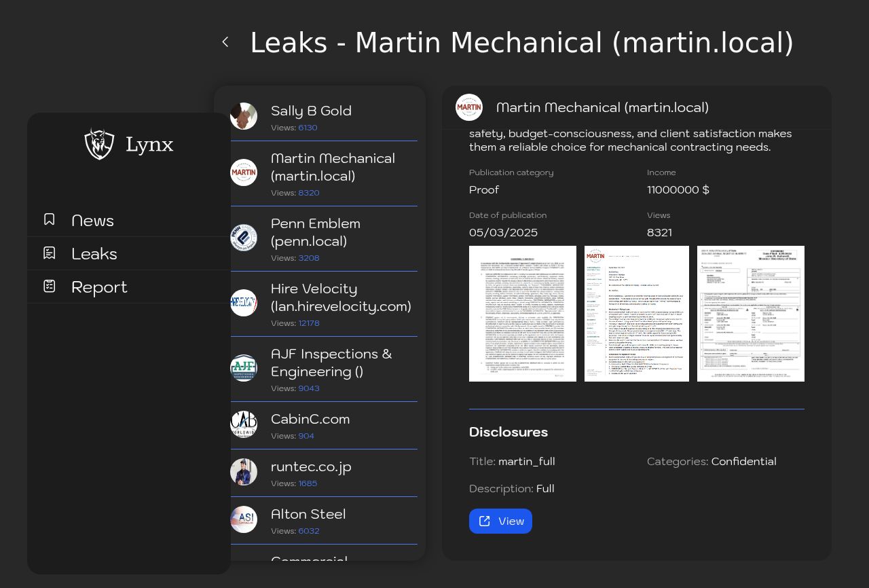
Task: Click the Report checklist icon
Action: click(49, 286)
